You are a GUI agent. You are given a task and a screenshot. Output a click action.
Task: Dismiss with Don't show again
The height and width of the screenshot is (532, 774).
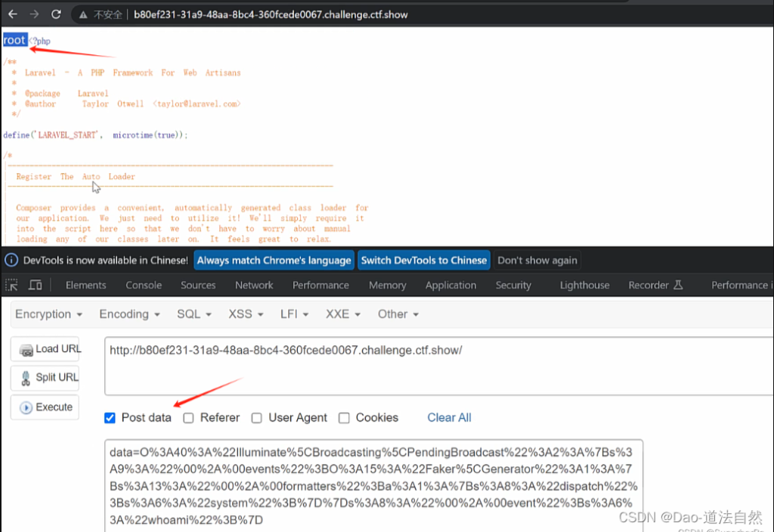click(537, 260)
